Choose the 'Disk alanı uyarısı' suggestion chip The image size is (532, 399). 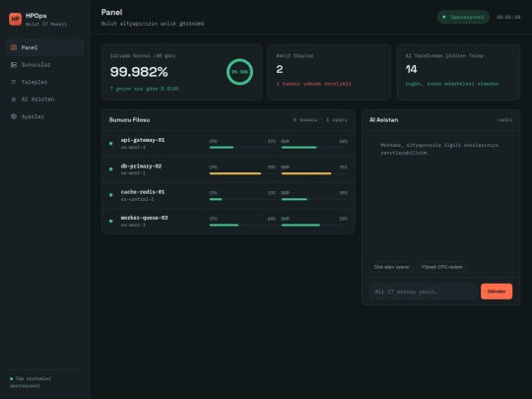pyautogui.click(x=391, y=267)
